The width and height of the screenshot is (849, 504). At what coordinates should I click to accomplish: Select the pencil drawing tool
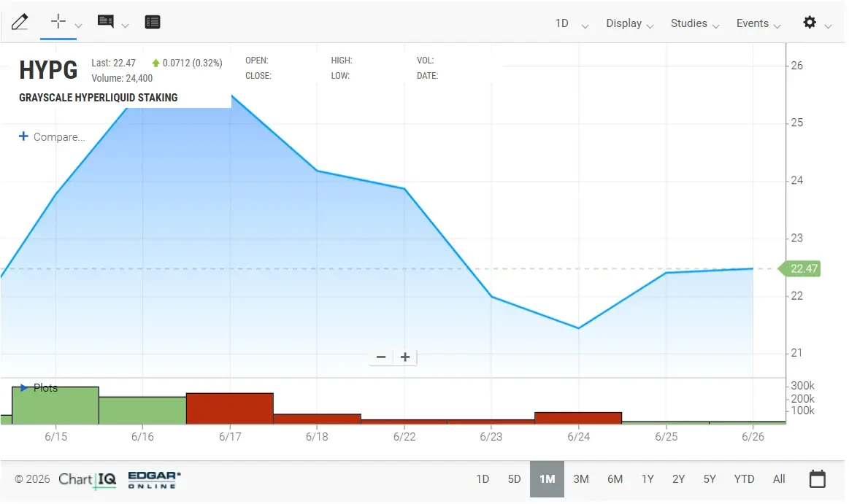20,22
